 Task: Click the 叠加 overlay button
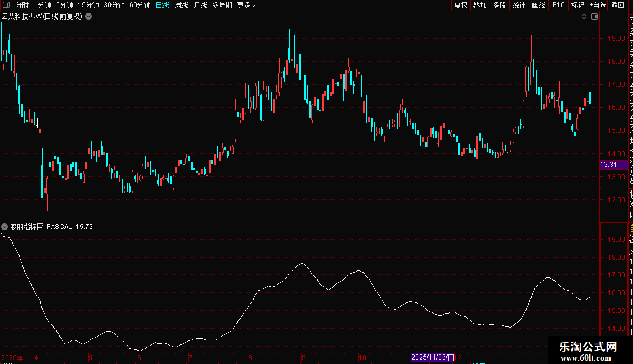(x=480, y=5)
